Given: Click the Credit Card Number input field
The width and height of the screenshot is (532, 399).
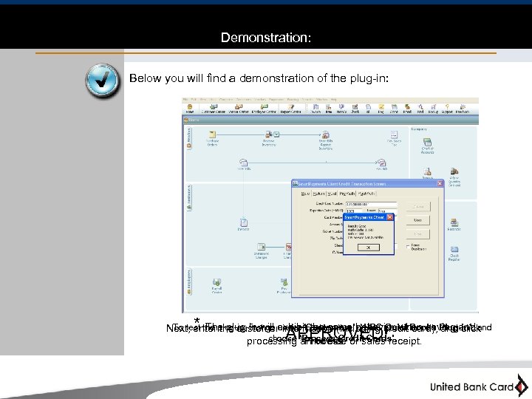Looking at the screenshot, I should point(371,204).
